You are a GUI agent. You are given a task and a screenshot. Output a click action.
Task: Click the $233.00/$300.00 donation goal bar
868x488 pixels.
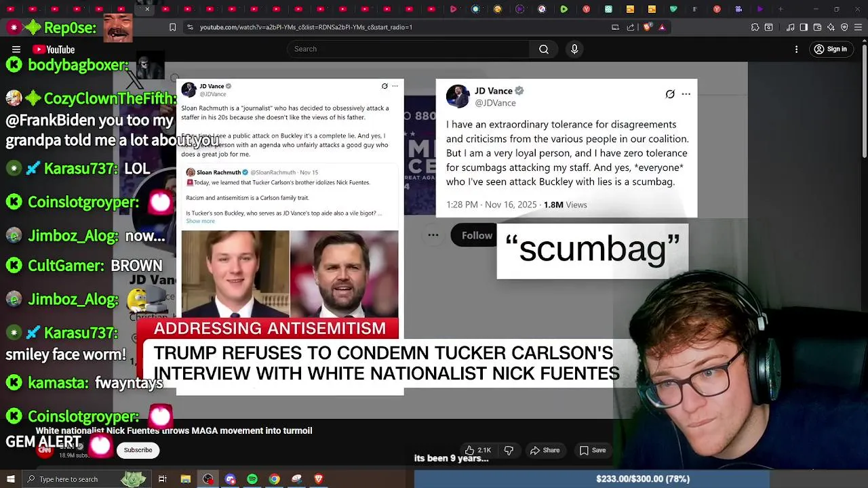(642, 479)
